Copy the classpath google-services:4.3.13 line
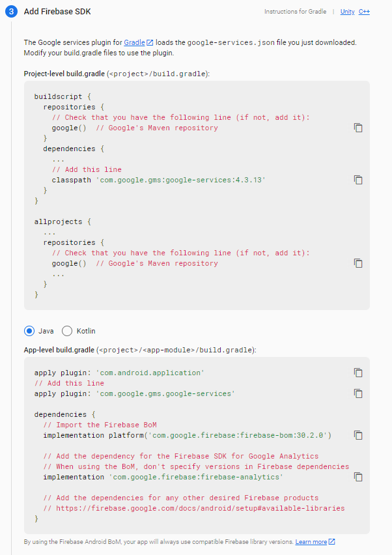This screenshot has width=392, height=555. [x=358, y=180]
